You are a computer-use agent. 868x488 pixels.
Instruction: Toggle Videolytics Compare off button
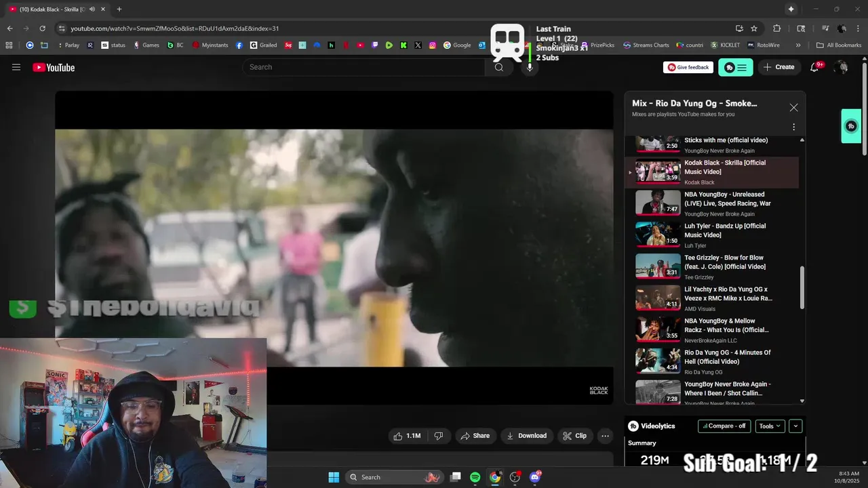(x=724, y=426)
